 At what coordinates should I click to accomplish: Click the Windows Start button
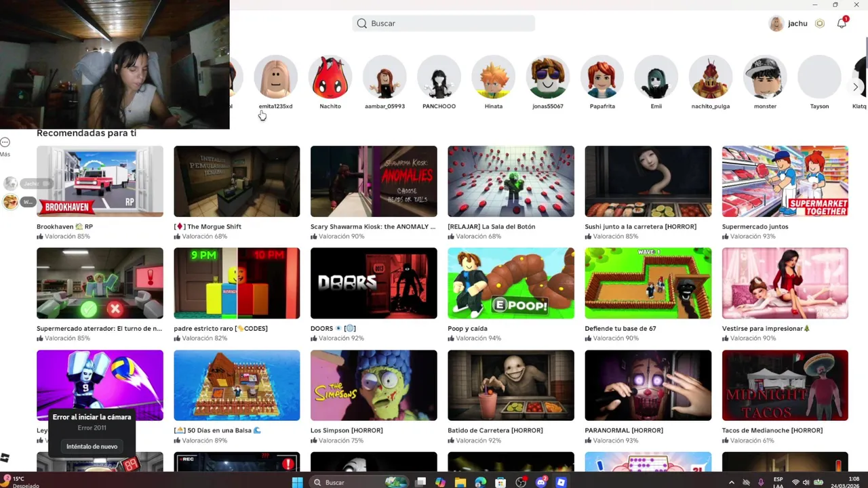point(297,483)
